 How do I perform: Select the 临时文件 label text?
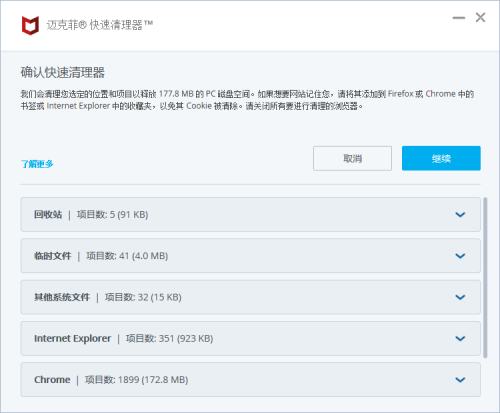click(x=53, y=256)
